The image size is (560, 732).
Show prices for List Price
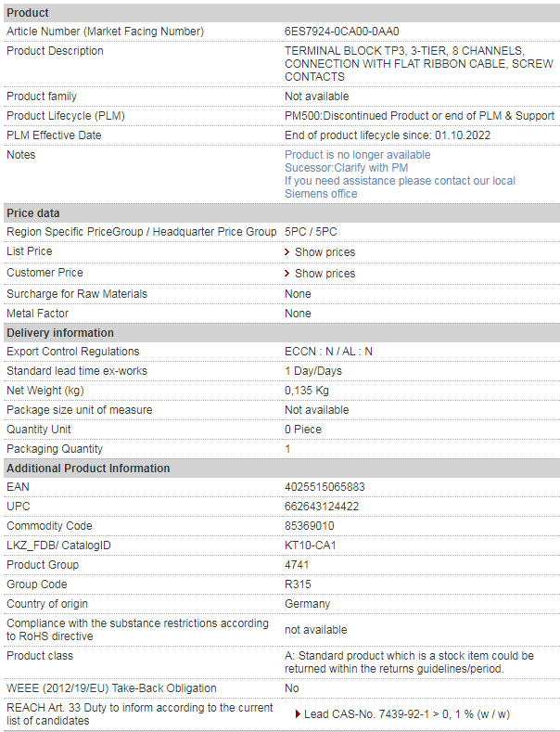coord(325,252)
